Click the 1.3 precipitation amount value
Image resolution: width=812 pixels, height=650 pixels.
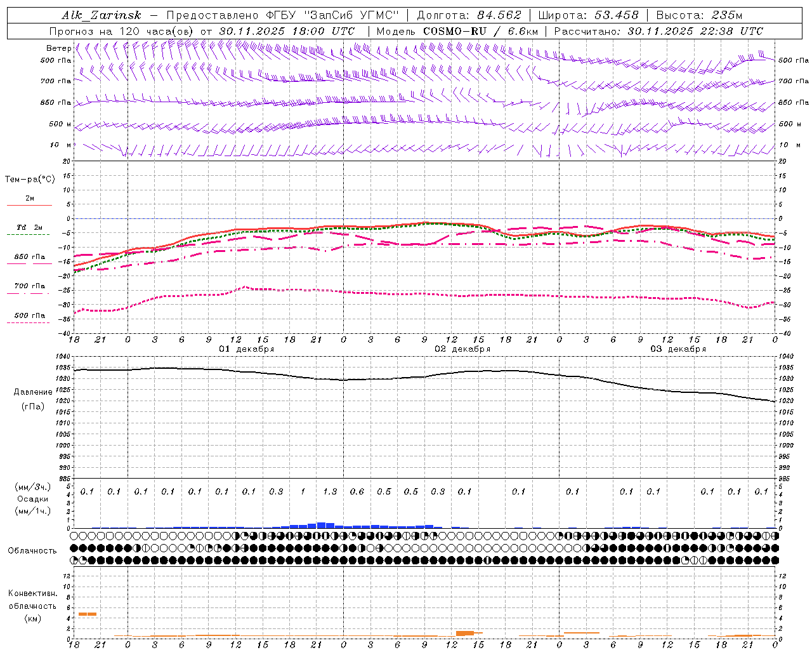(x=330, y=491)
